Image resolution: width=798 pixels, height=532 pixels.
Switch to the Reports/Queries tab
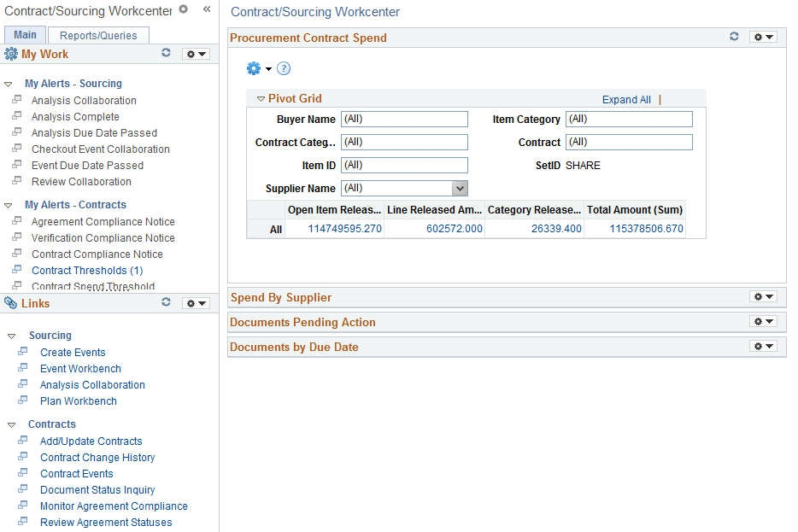click(x=98, y=35)
